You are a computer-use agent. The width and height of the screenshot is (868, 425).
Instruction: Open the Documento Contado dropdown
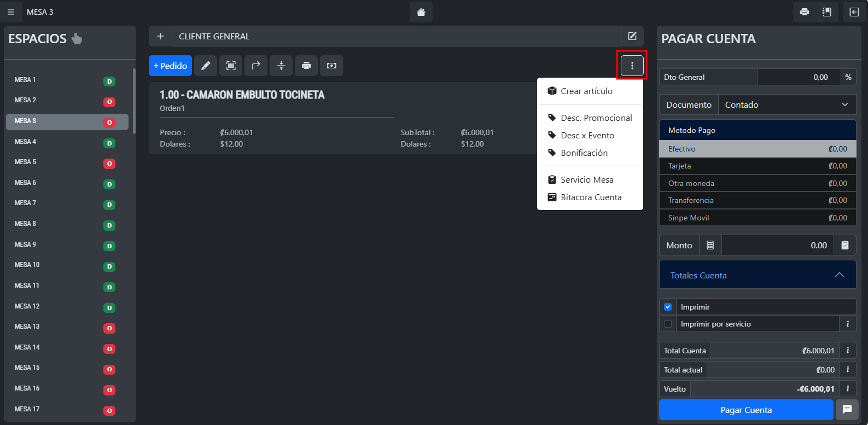(787, 104)
